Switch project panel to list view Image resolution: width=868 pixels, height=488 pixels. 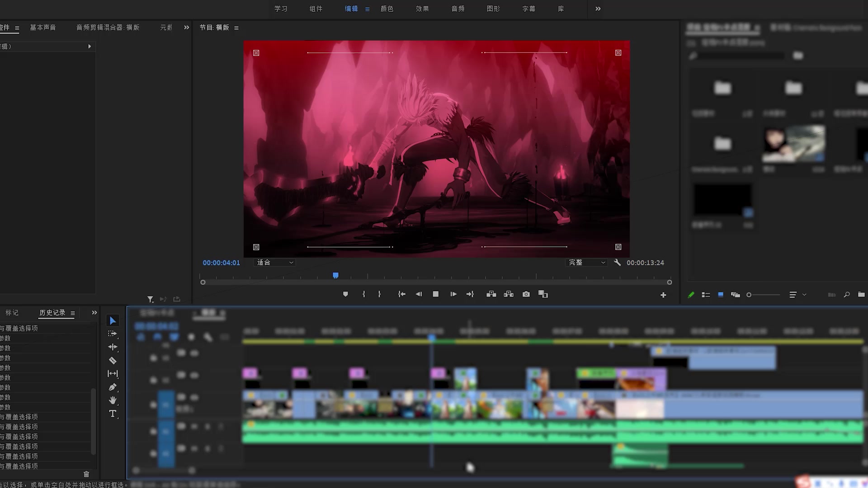706,295
